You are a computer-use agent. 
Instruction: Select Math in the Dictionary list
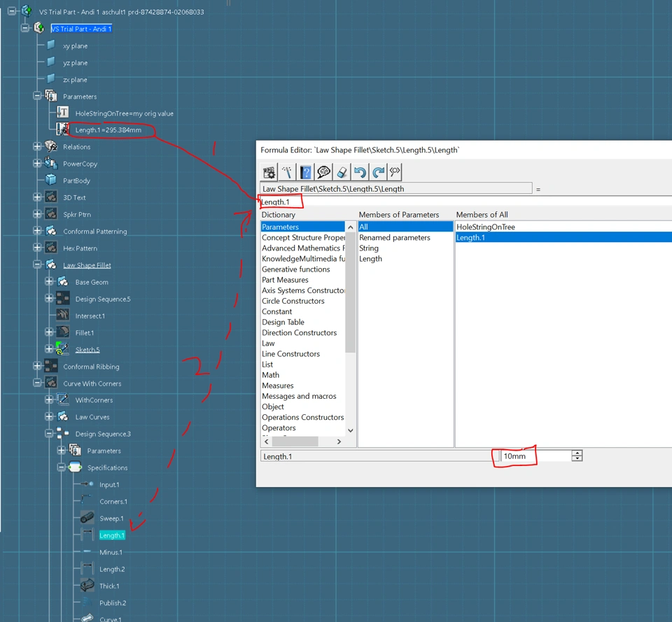coord(270,375)
